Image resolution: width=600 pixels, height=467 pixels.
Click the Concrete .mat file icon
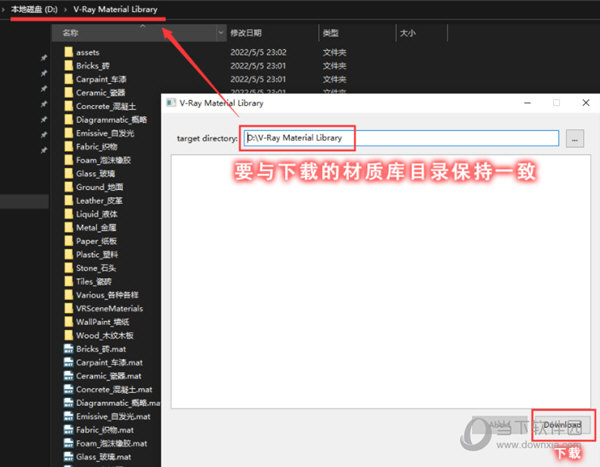[68, 389]
